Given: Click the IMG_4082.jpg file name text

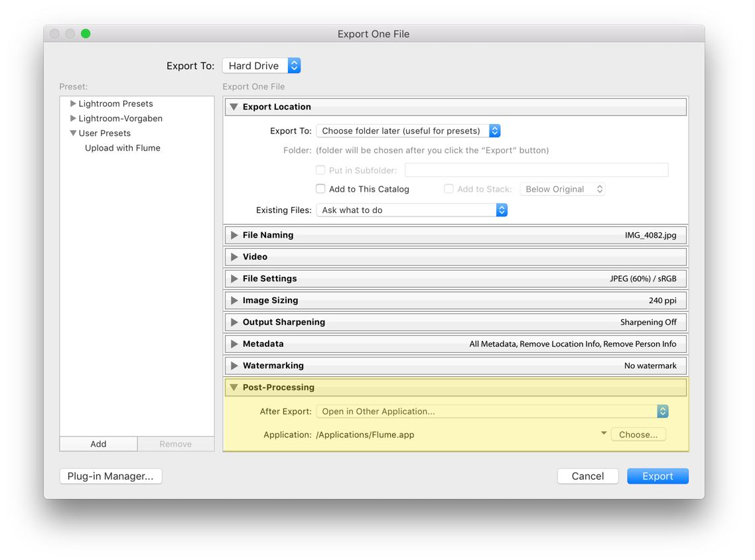Looking at the screenshot, I should point(651,235).
